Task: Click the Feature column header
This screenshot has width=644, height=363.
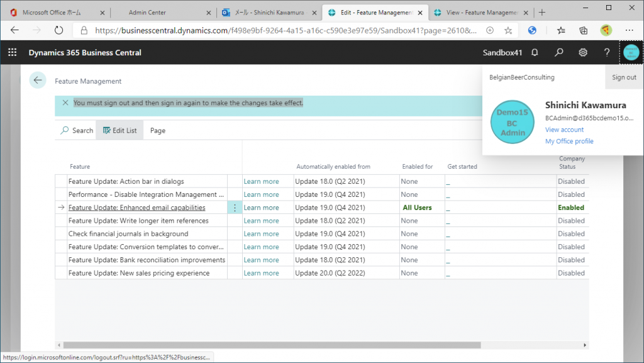Action: click(80, 167)
